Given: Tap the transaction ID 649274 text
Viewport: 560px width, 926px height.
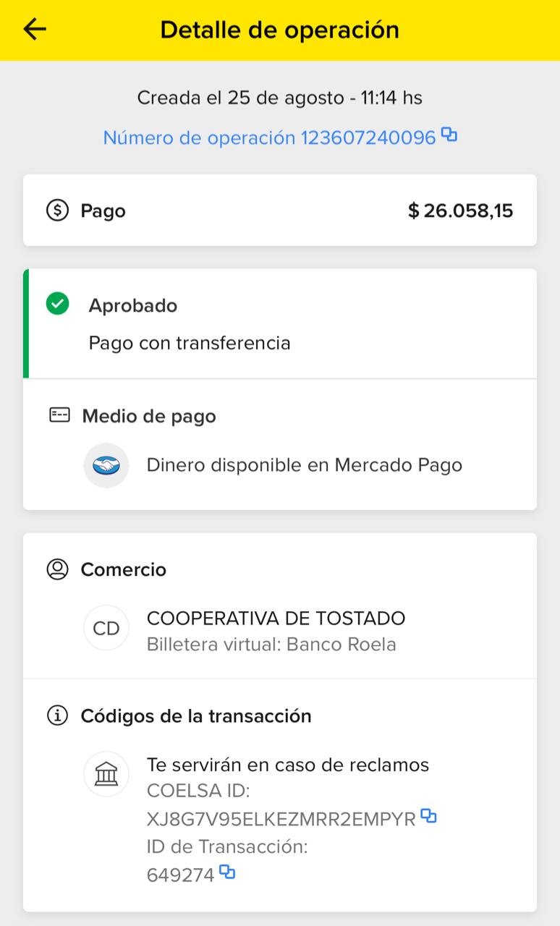Looking at the screenshot, I should coord(180,875).
